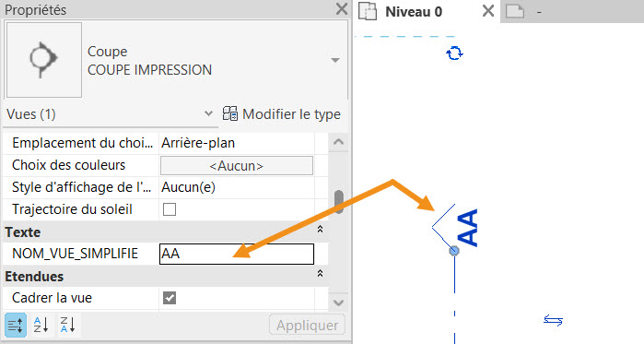Open the sheet view tab icon
644x344 pixels.
(515, 11)
